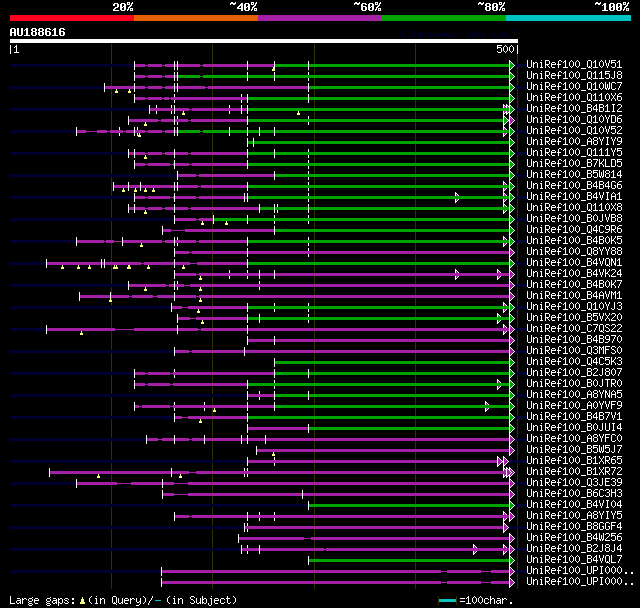
Task: Pick the UniRef100_B5VX20 label
Action: coord(574,318)
